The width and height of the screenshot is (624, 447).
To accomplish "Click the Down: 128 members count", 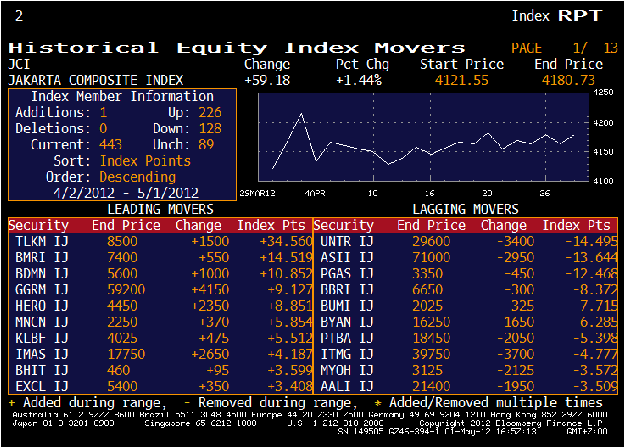I will [x=209, y=129].
